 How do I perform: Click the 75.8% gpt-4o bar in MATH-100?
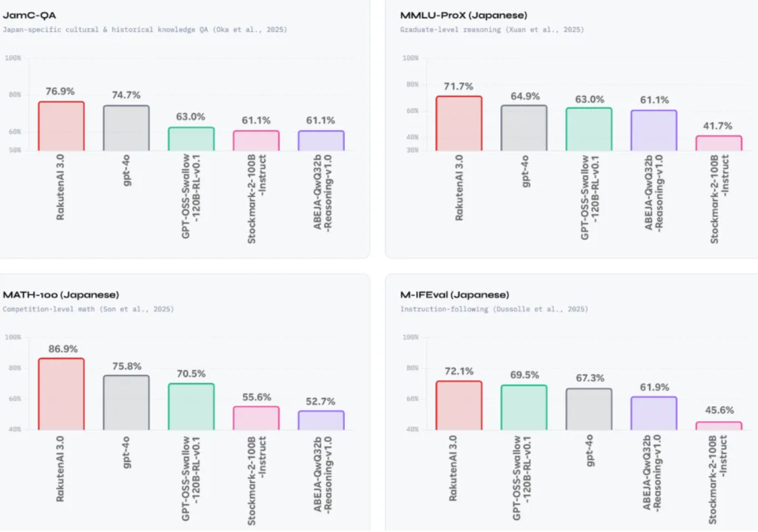(126, 403)
